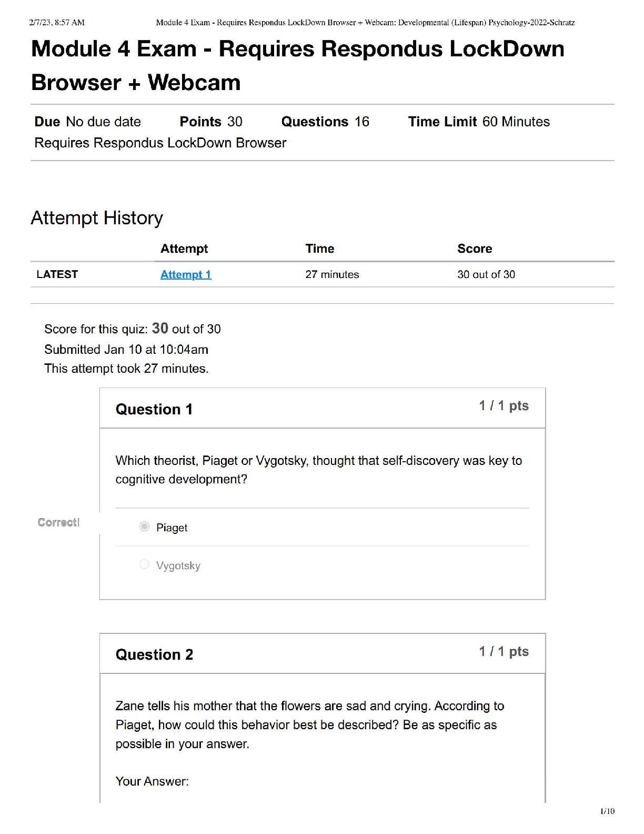Click the Attempt column header

pyautogui.click(x=184, y=249)
